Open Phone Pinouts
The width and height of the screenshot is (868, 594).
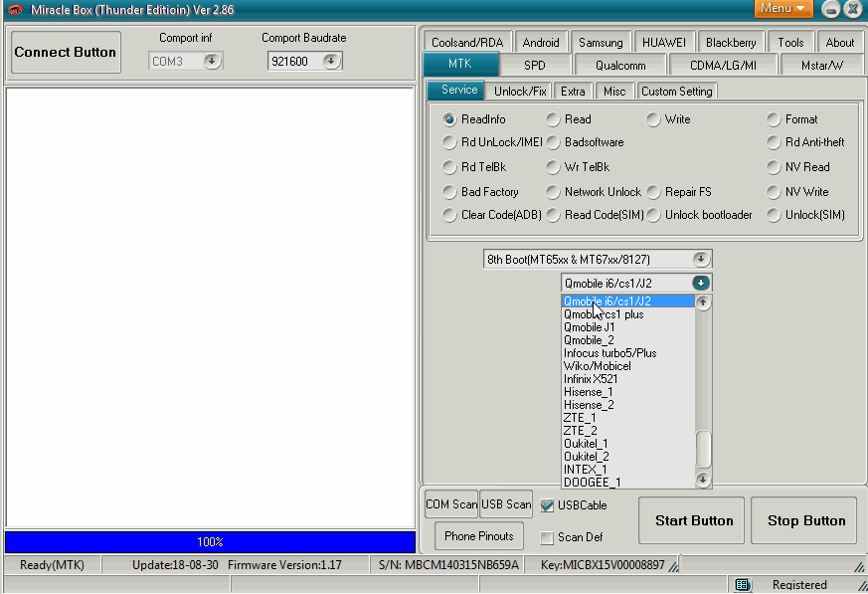tap(479, 536)
